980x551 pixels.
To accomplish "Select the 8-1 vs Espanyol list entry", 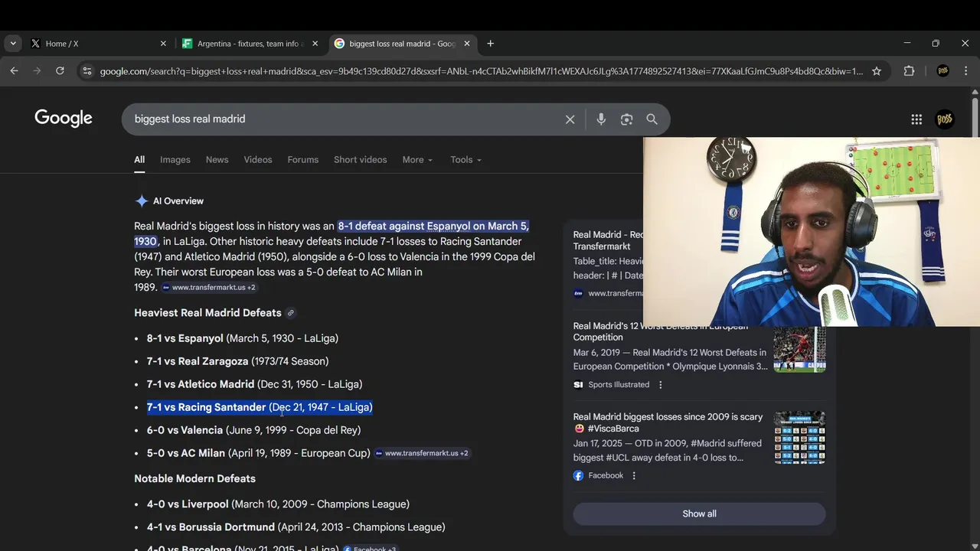I will point(242,338).
